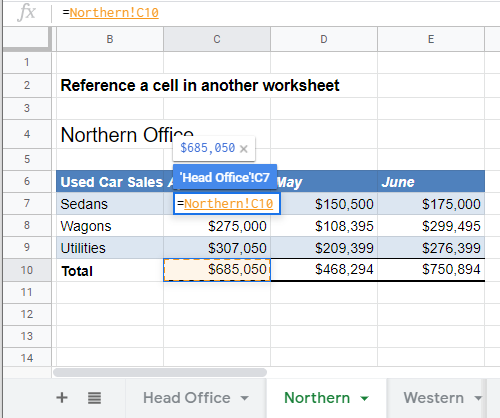Select row 11 header
The image size is (500, 418).
(x=27, y=292)
